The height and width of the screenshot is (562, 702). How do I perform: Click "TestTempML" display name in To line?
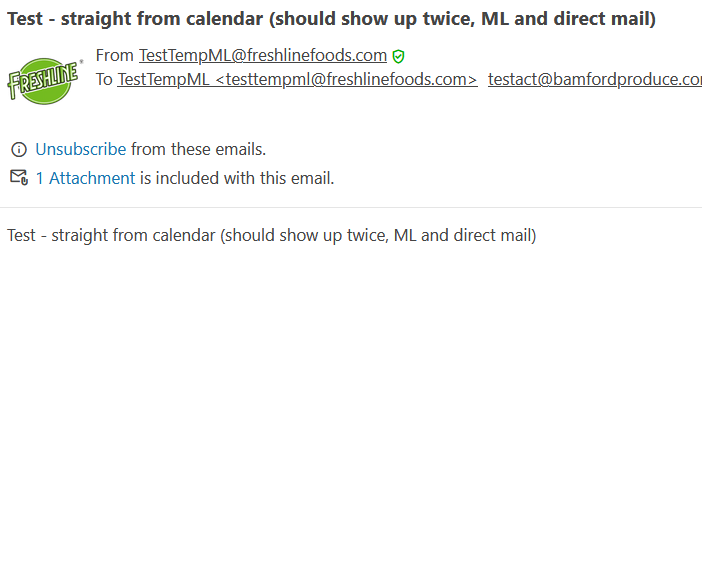click(163, 80)
